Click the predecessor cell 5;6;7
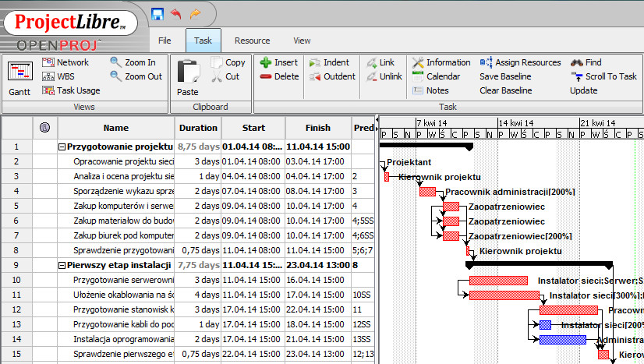The width and height of the screenshot is (644, 364). (x=363, y=250)
